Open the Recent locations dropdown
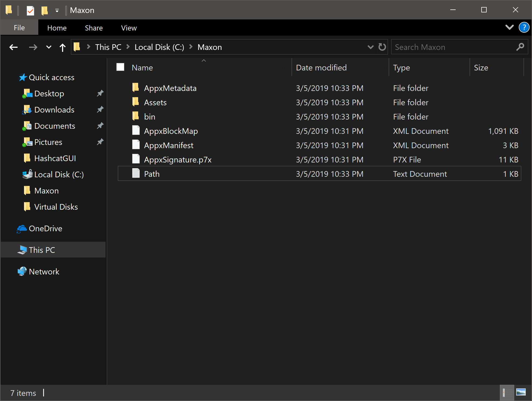Screen dimensions: 532x401 click(49, 47)
